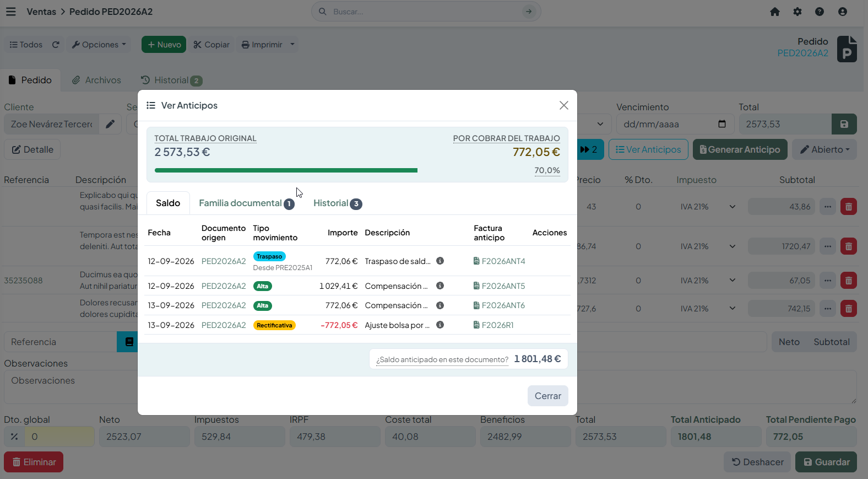Open the hamburger main menu

[x=11, y=12]
